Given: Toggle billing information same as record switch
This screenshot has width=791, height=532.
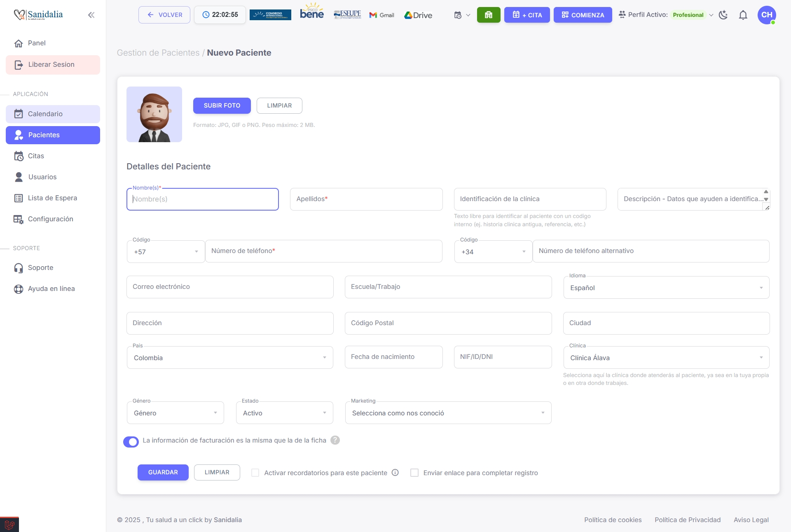Looking at the screenshot, I should click(x=131, y=442).
